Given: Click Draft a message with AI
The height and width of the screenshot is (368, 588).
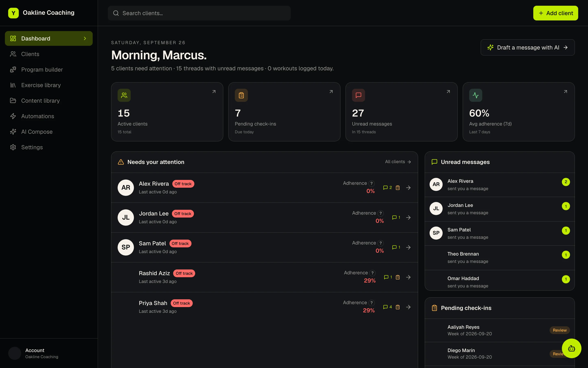Looking at the screenshot, I should click(x=528, y=47).
